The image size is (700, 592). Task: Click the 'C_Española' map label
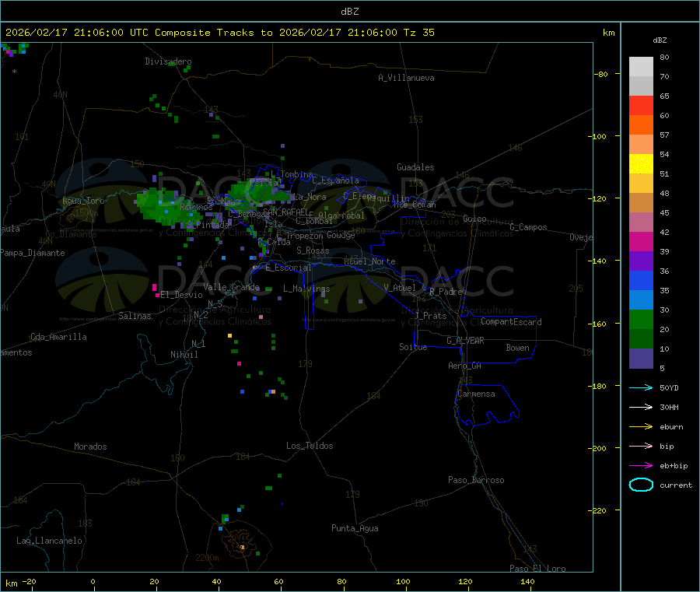tap(335, 180)
